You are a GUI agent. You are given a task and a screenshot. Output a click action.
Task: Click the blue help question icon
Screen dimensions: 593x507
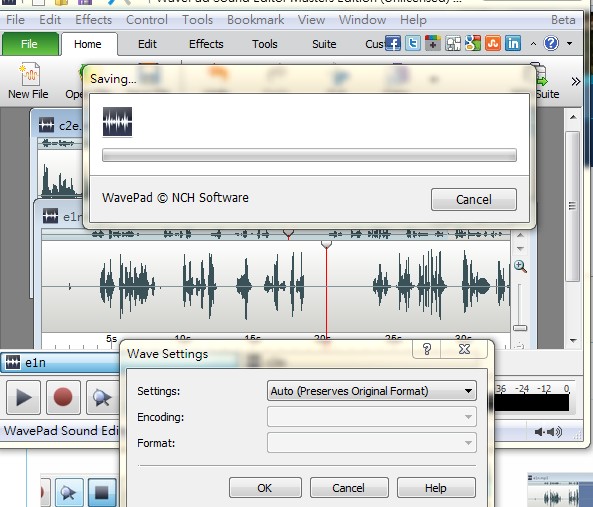click(551, 43)
